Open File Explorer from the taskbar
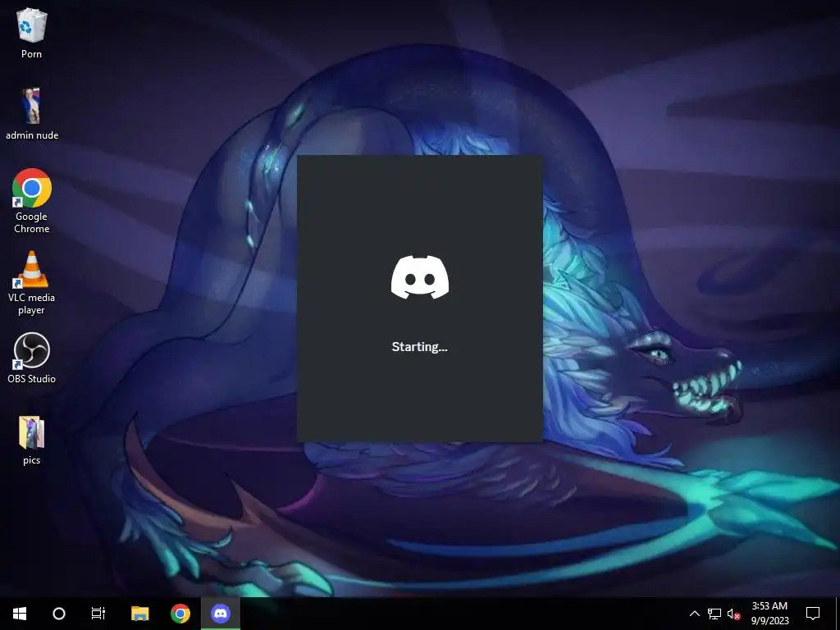Viewport: 840px width, 630px height. point(139,614)
